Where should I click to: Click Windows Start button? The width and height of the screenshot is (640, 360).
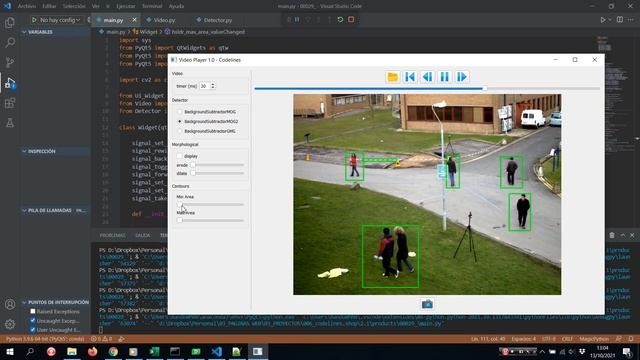[10, 351]
